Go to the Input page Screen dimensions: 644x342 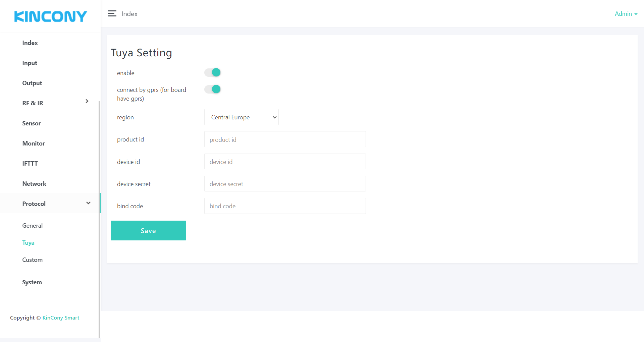pos(30,63)
